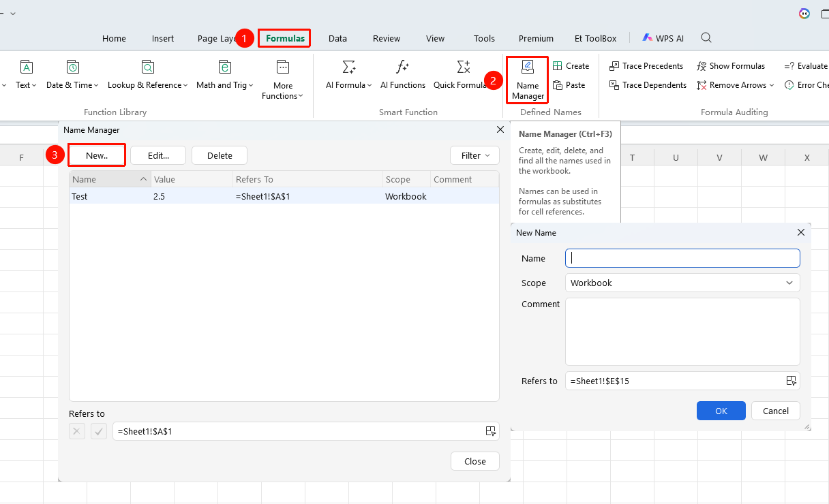Open Quick Formula menu
Viewport: 829px width, 504px height.
click(463, 75)
